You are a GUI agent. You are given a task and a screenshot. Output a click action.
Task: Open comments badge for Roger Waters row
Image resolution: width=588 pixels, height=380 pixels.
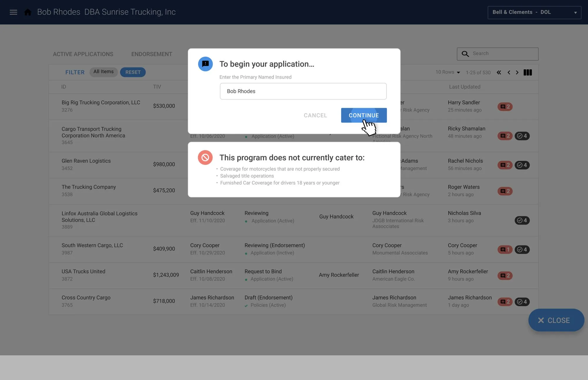[505, 191]
